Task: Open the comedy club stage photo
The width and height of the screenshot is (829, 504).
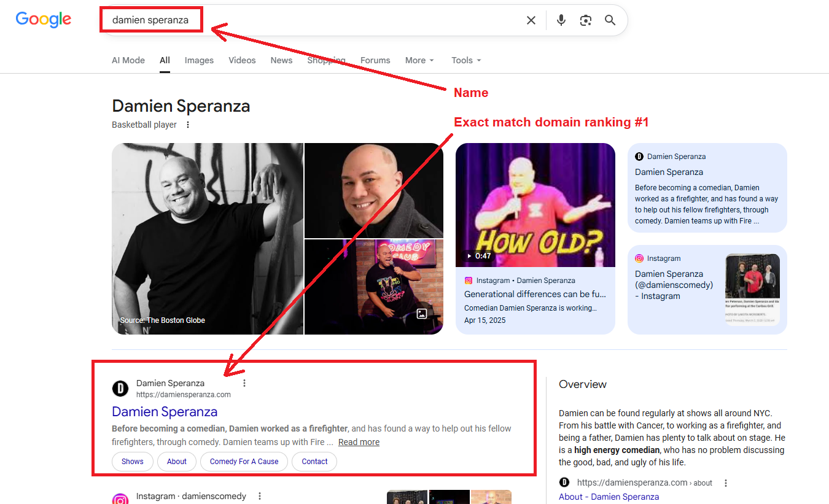Action: [x=374, y=287]
